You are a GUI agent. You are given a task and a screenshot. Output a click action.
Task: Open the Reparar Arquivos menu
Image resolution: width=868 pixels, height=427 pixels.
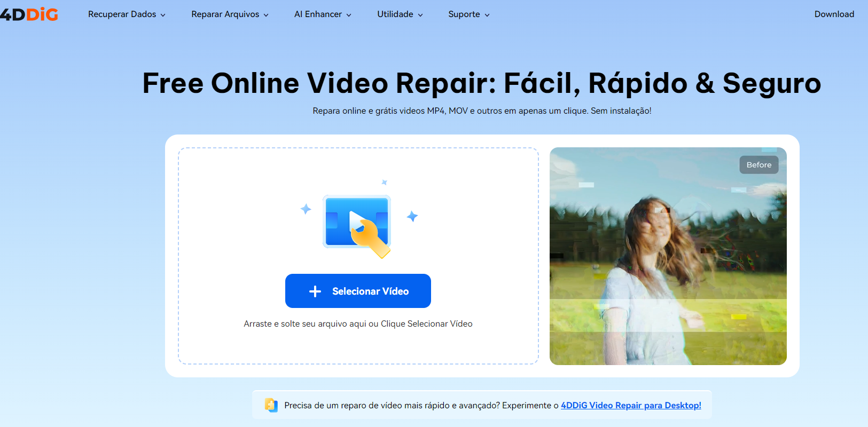tap(225, 14)
